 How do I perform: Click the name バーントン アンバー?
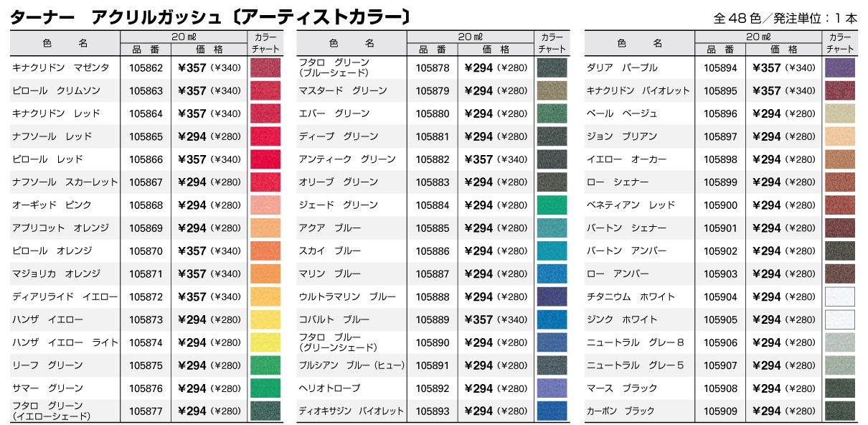pyautogui.click(x=626, y=251)
